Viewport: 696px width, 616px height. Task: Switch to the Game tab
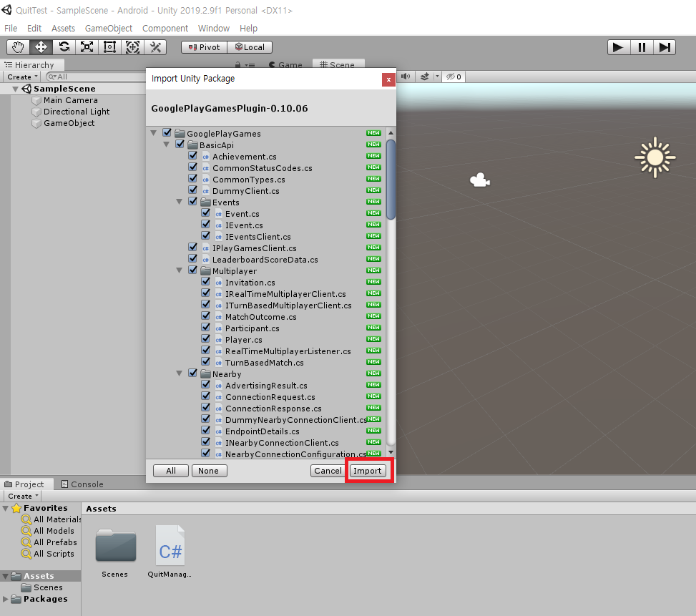(x=285, y=65)
